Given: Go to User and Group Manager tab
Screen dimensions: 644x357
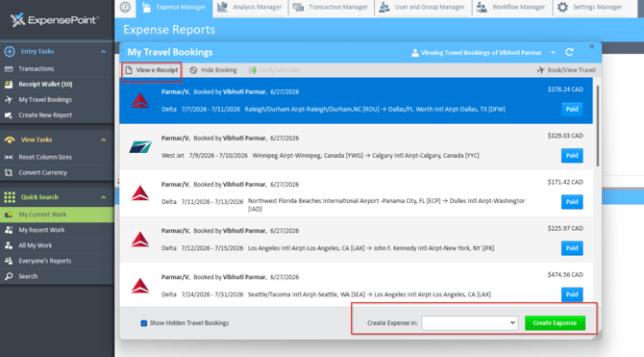Looking at the screenshot, I should [x=422, y=8].
